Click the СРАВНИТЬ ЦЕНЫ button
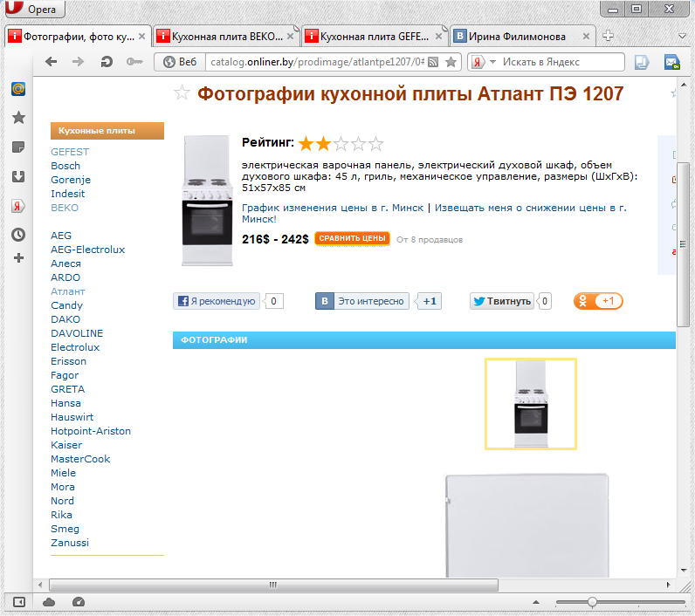The height and width of the screenshot is (616, 695). [353, 238]
